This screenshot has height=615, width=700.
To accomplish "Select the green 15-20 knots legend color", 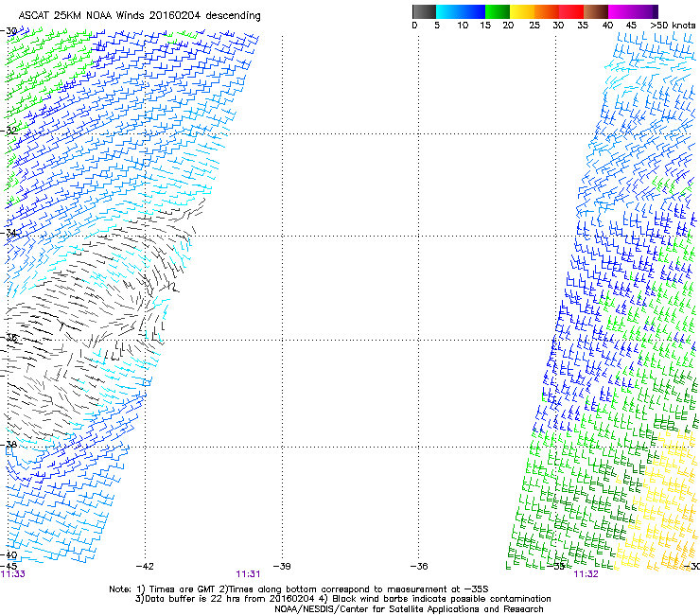I will click(498, 11).
